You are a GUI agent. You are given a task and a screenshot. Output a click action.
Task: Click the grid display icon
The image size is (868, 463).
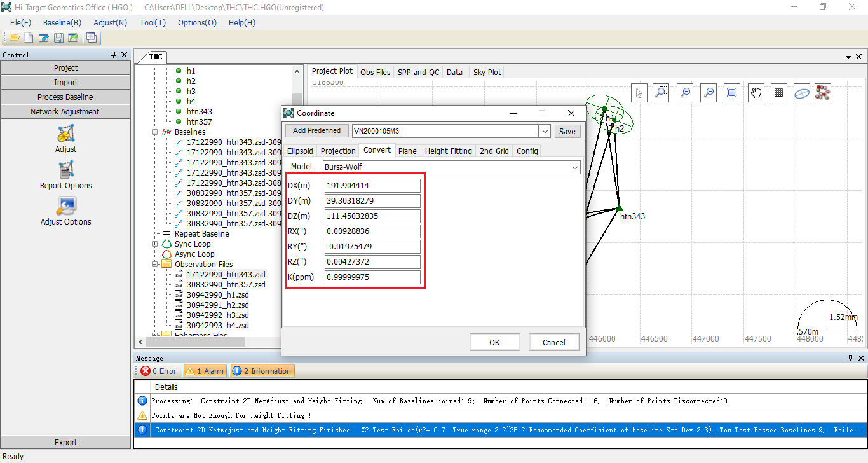click(x=778, y=93)
